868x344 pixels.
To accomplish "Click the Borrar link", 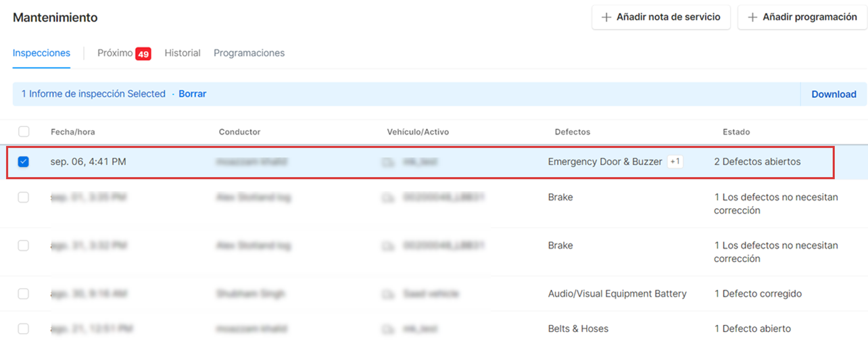I will pyautogui.click(x=193, y=94).
